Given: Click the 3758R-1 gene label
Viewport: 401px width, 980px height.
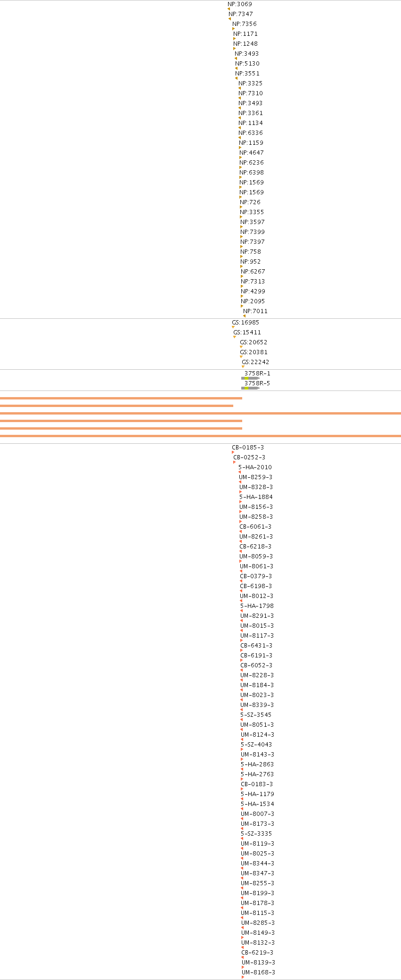Looking at the screenshot, I should coord(257,374).
